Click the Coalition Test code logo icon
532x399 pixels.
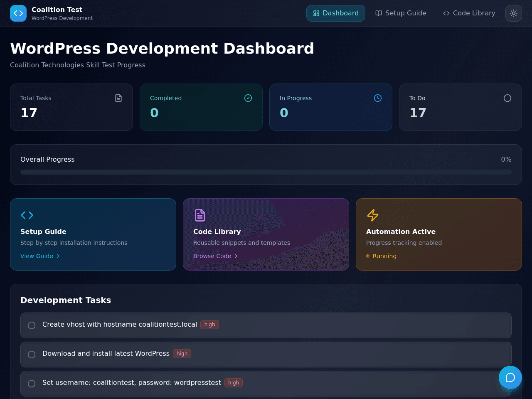point(18,13)
